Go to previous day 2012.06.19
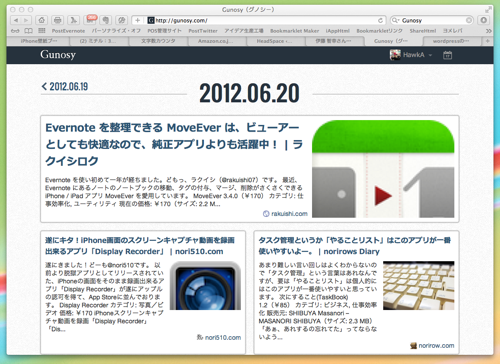This screenshot has height=364, width=500. click(65, 87)
